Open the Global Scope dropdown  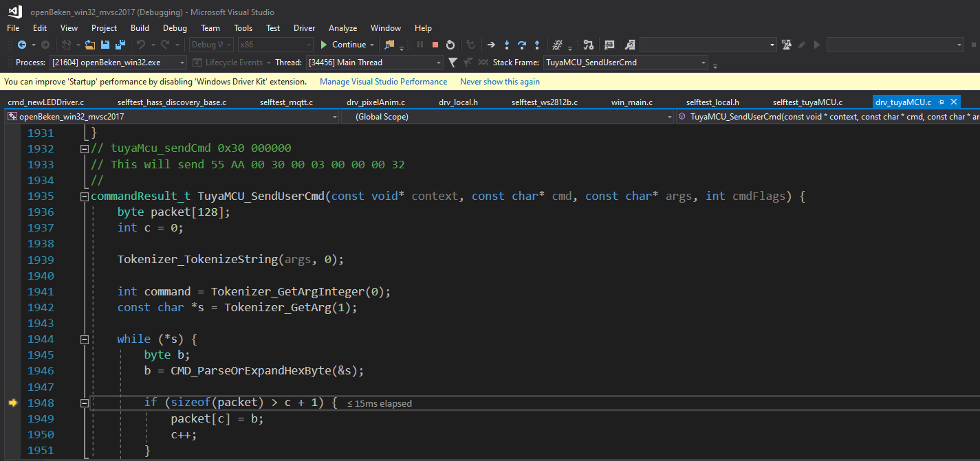tap(508, 117)
